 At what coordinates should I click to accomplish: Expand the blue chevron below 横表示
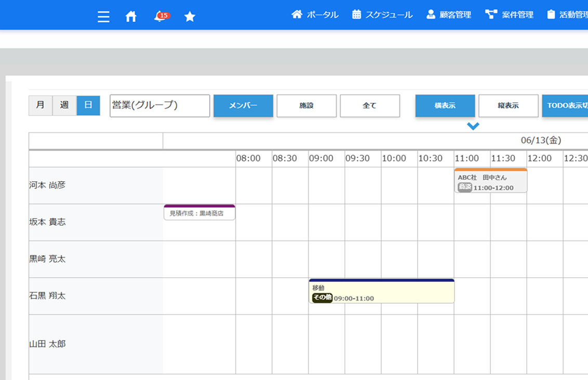473,126
